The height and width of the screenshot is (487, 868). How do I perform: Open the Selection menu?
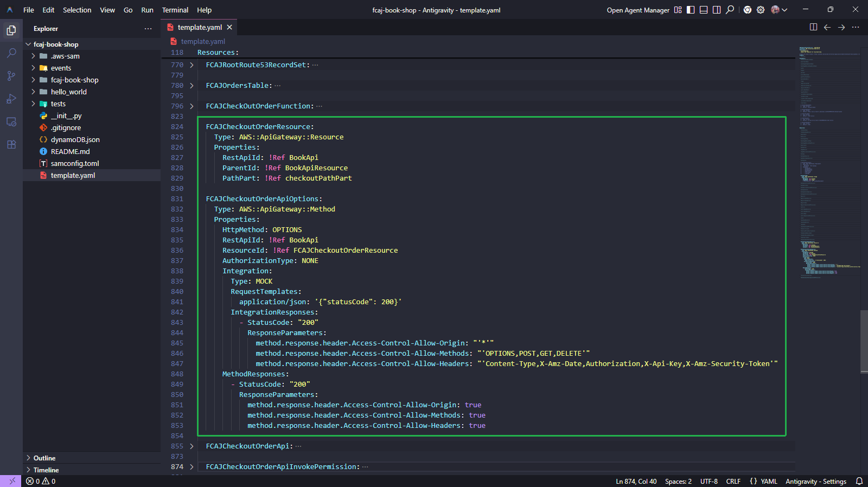point(77,10)
